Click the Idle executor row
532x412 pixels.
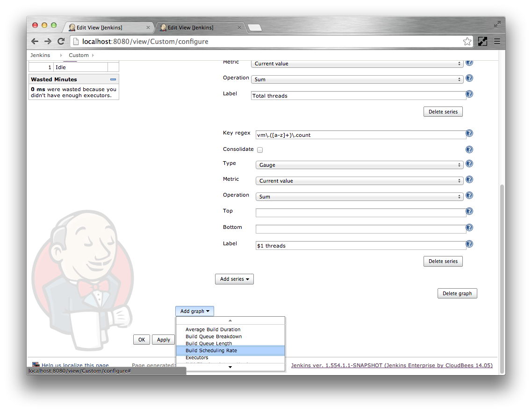point(73,67)
